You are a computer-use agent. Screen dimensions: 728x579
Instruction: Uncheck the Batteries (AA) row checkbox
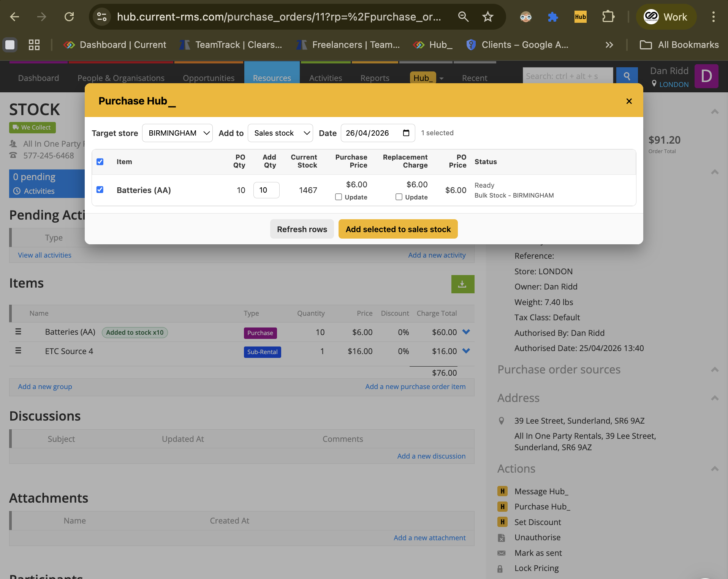point(100,190)
